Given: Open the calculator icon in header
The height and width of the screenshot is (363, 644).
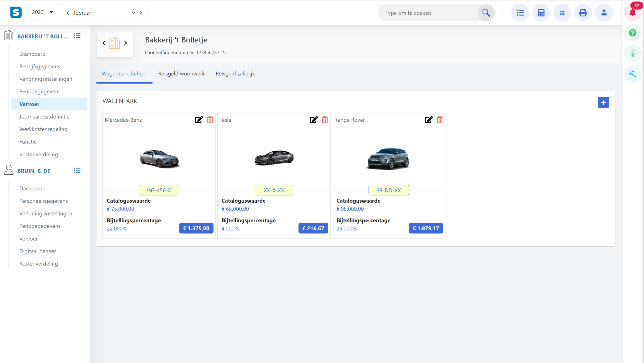Looking at the screenshot, I should 541,13.
